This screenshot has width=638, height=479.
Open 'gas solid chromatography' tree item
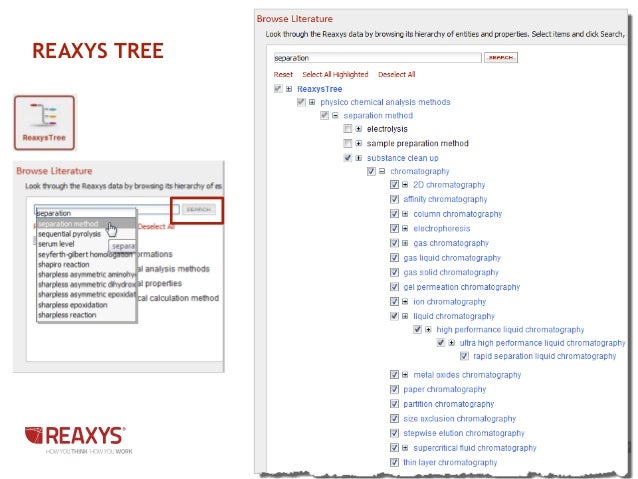click(451, 272)
